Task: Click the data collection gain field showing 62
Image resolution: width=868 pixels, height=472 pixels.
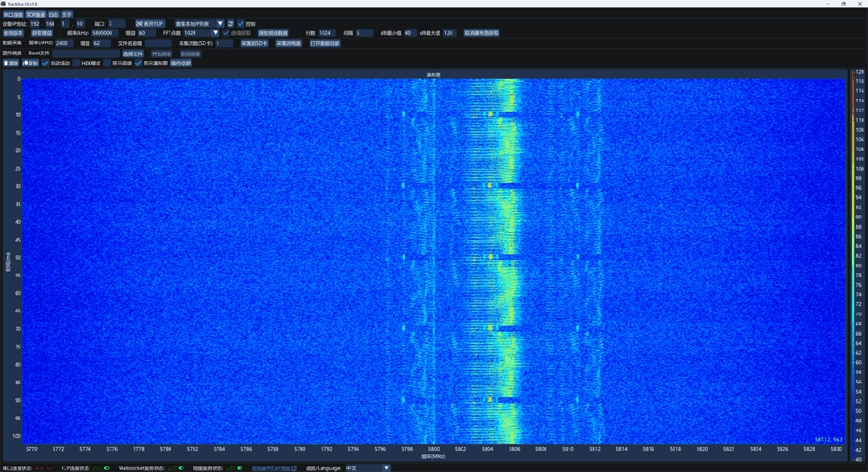Action: coord(101,43)
